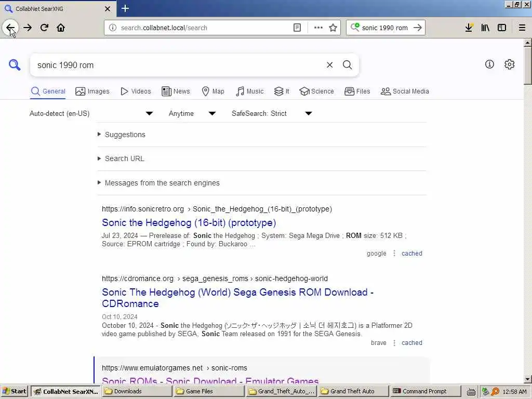Open the Windows Start menu
This screenshot has width=532, height=399.
15,391
